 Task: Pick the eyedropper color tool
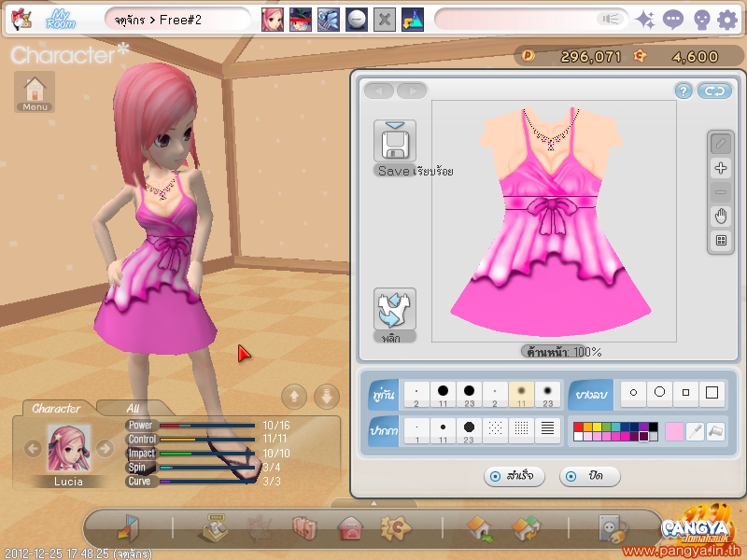tap(695, 431)
